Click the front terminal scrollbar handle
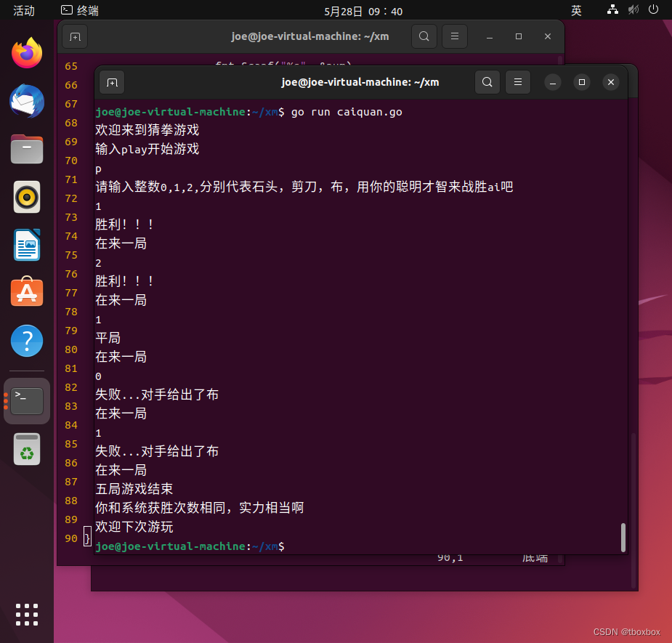Screen dimensions: 672x643 coord(623,538)
